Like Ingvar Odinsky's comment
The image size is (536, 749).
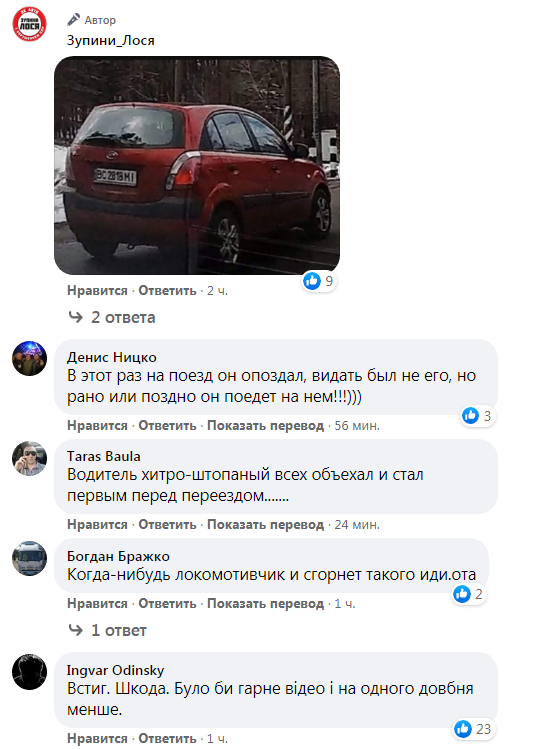(97, 738)
